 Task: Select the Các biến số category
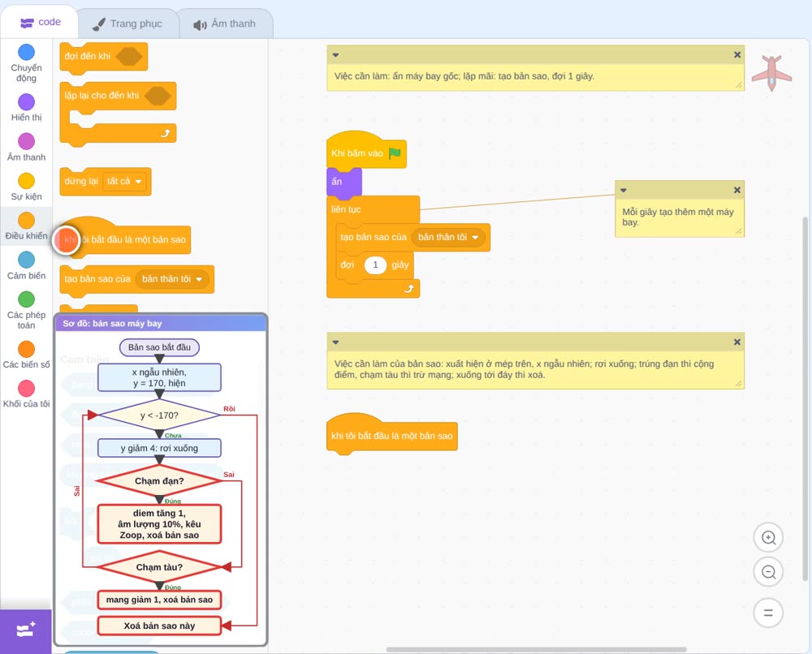(26, 355)
